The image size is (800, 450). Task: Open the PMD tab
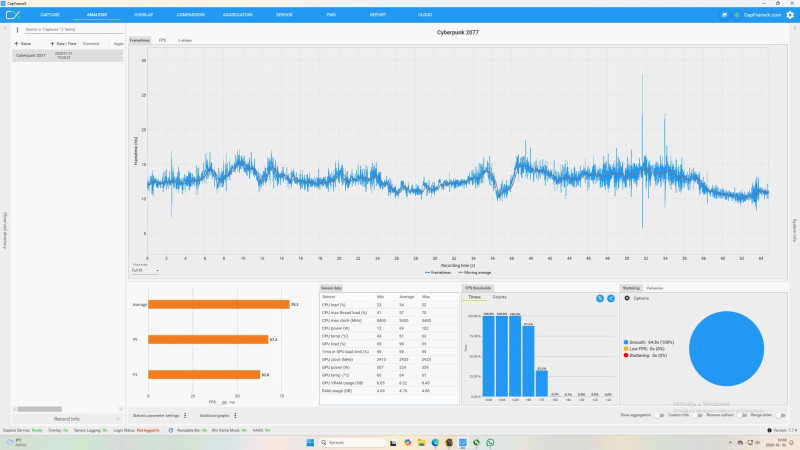point(331,15)
